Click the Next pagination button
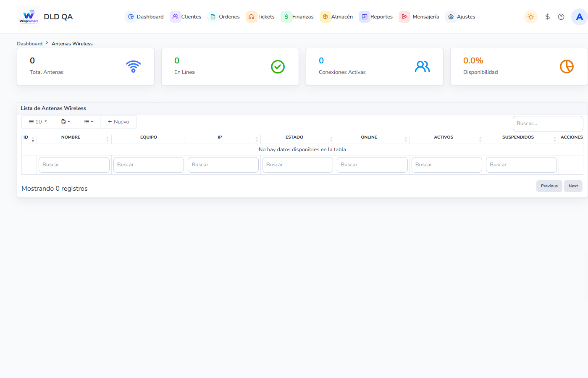 coord(573,186)
